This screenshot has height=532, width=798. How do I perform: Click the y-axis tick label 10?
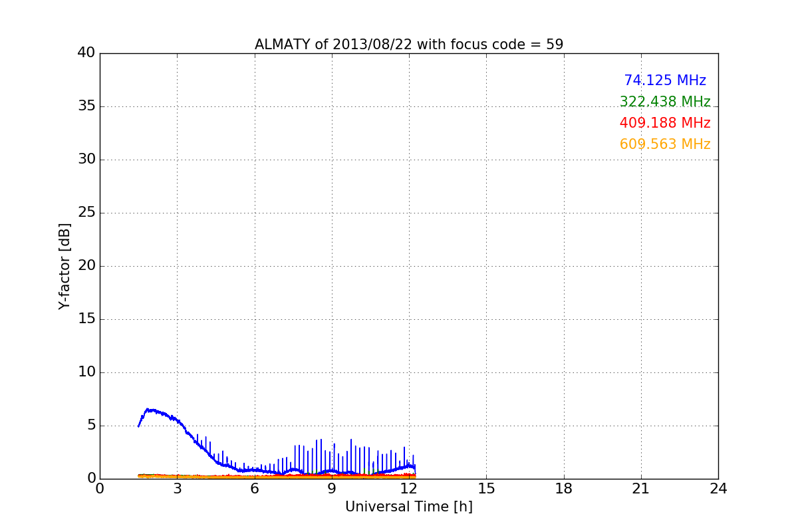pyautogui.click(x=86, y=372)
